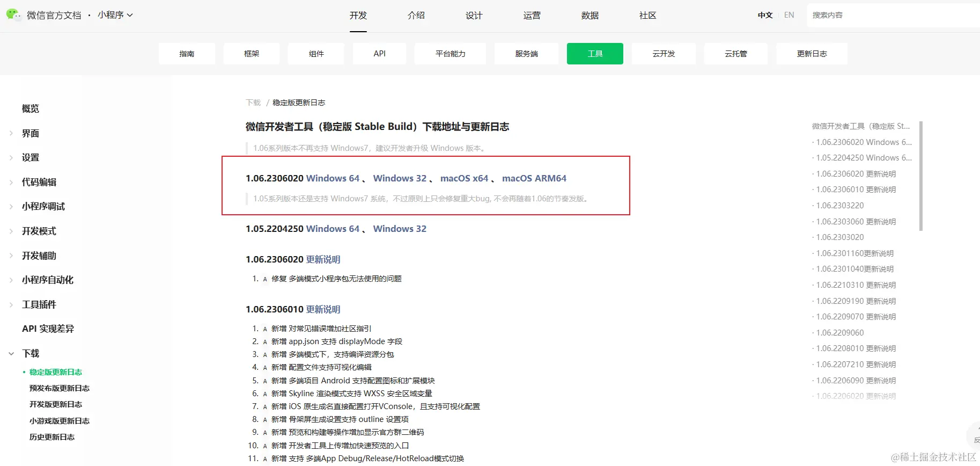
Task: Switch language to 中文
Action: pyautogui.click(x=765, y=15)
